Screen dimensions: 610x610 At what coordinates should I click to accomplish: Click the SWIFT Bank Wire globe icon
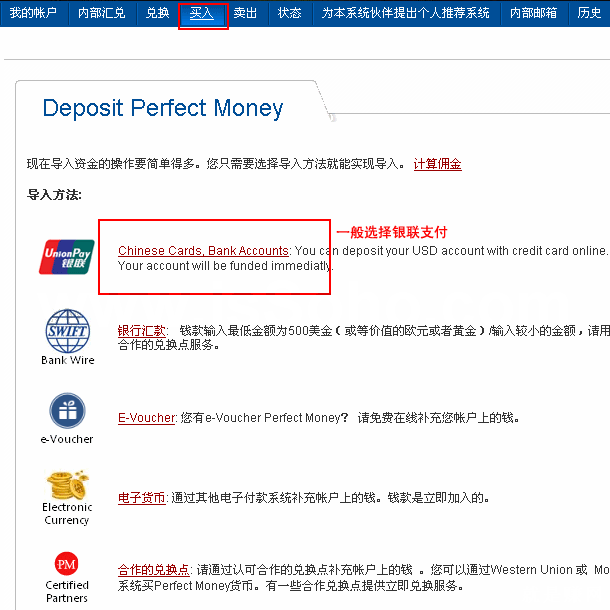tap(68, 331)
